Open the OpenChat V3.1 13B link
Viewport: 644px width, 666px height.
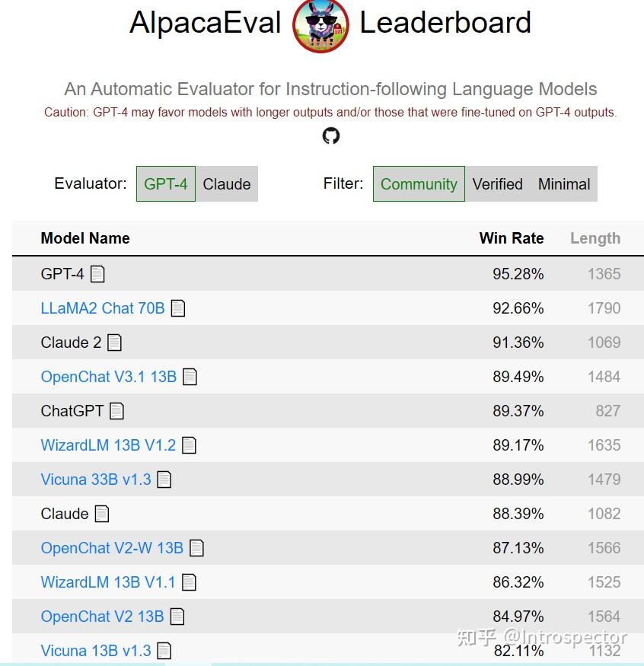[x=109, y=377]
